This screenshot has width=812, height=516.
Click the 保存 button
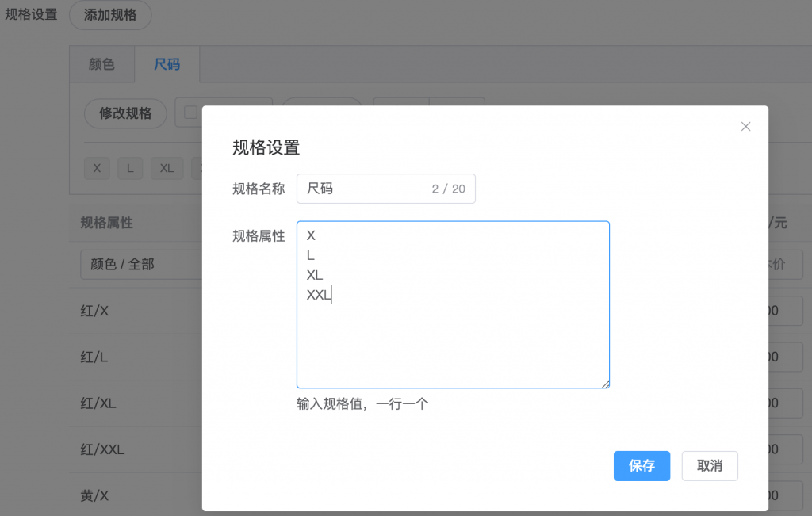642,466
